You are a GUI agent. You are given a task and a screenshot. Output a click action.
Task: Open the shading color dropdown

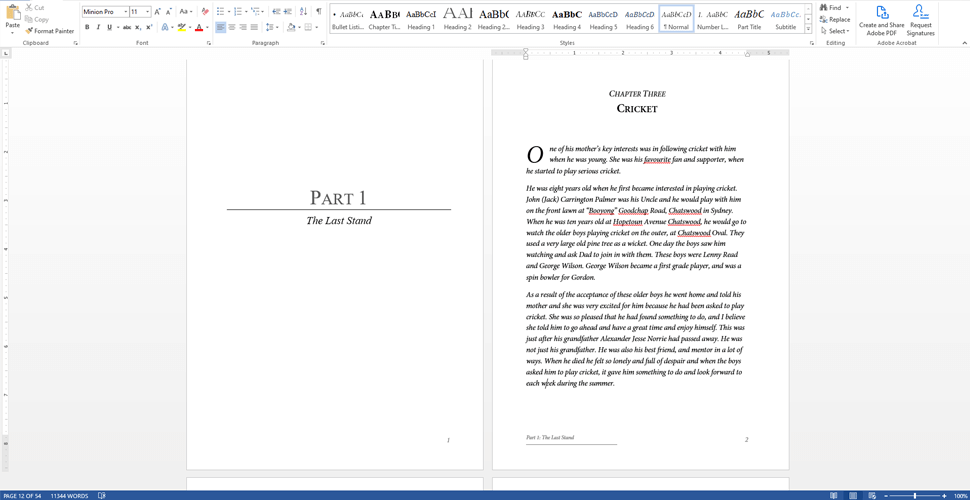point(299,27)
